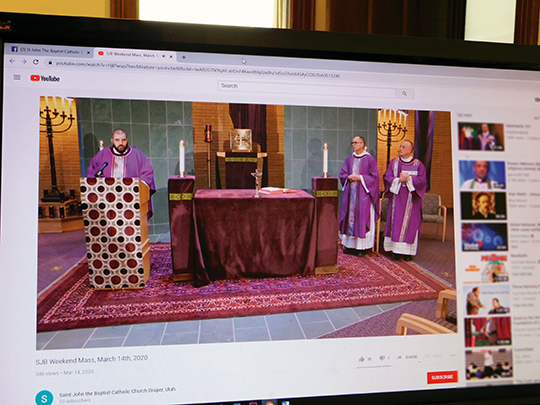Click into the YouTube Search box
The height and width of the screenshot is (405, 540).
tap(307, 89)
